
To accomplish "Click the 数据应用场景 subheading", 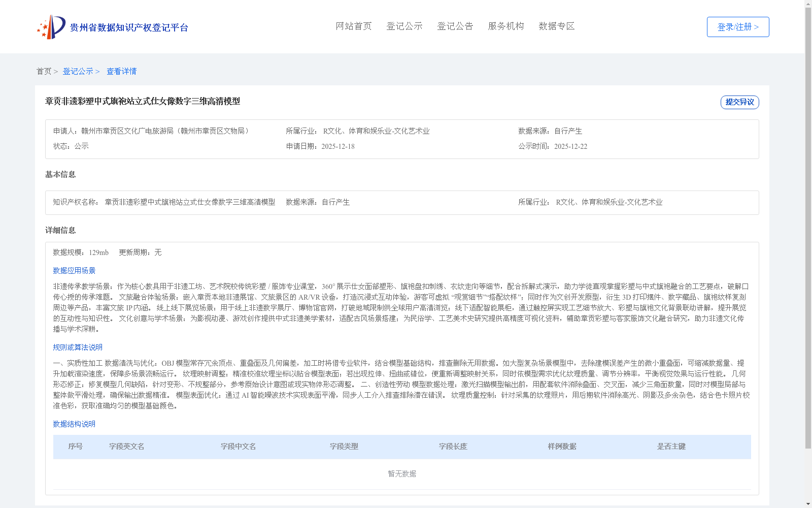I will pos(74,271).
